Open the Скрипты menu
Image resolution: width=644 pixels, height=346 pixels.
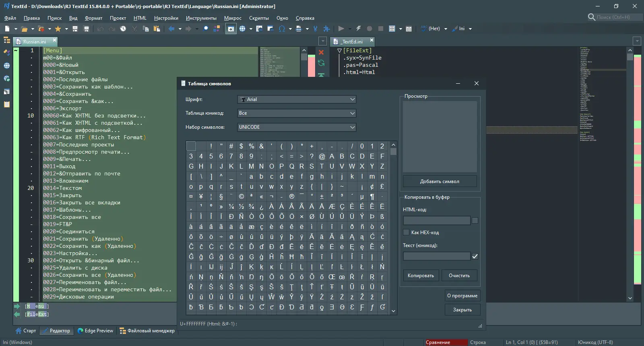tap(259, 18)
